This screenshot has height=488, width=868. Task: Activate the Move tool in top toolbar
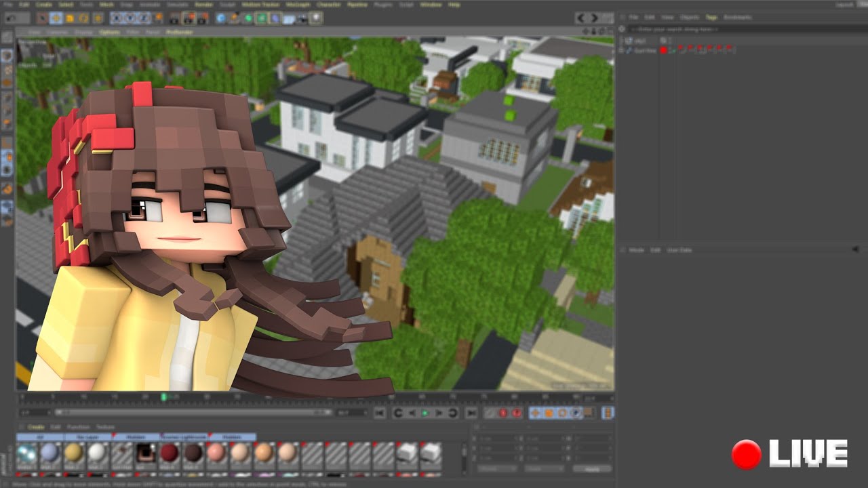pyautogui.click(x=56, y=18)
